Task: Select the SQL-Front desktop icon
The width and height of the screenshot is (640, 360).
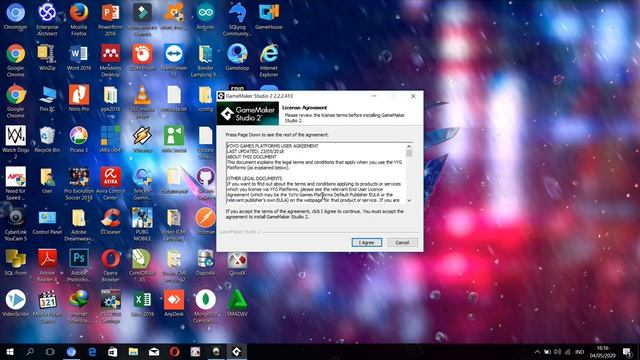Action: [16, 262]
